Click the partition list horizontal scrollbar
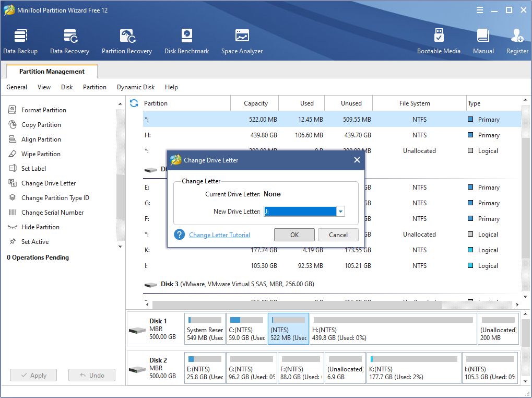Image resolution: width=532 pixels, height=398 pixels. point(297,305)
